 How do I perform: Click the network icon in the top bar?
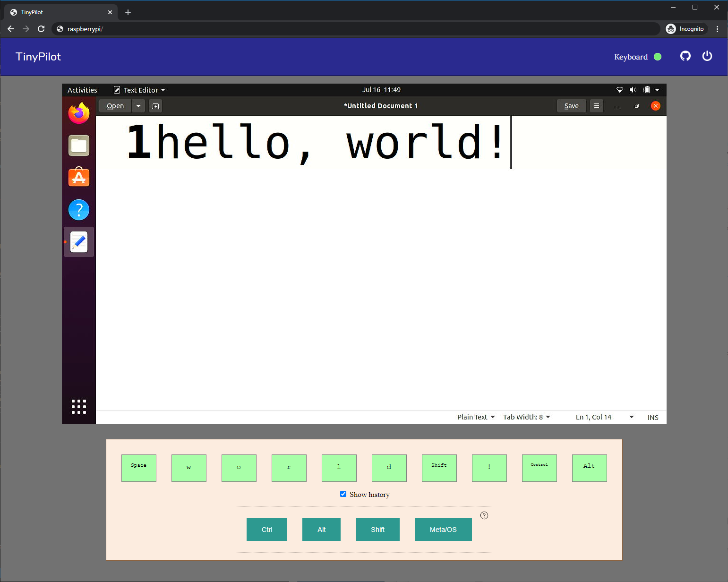(620, 90)
